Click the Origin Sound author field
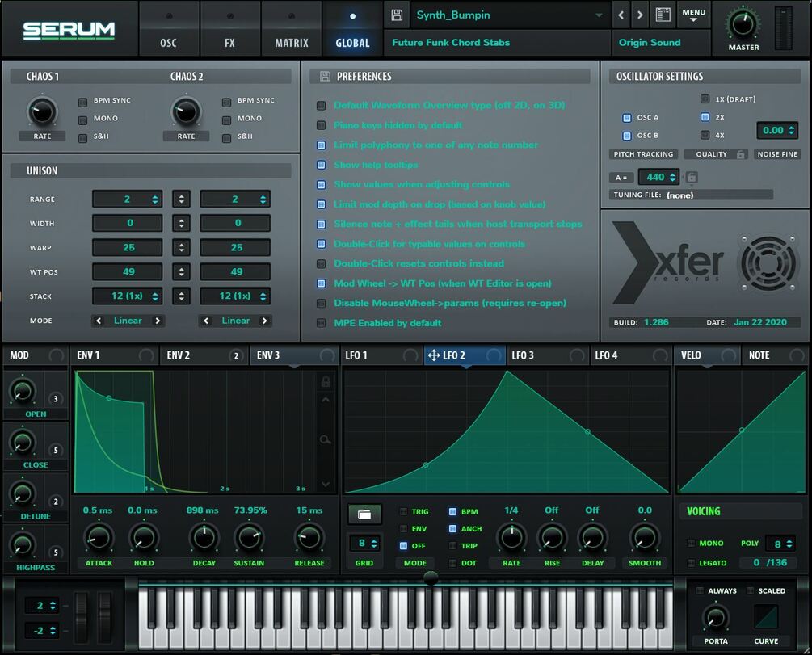This screenshot has height=655, width=812. point(661,43)
